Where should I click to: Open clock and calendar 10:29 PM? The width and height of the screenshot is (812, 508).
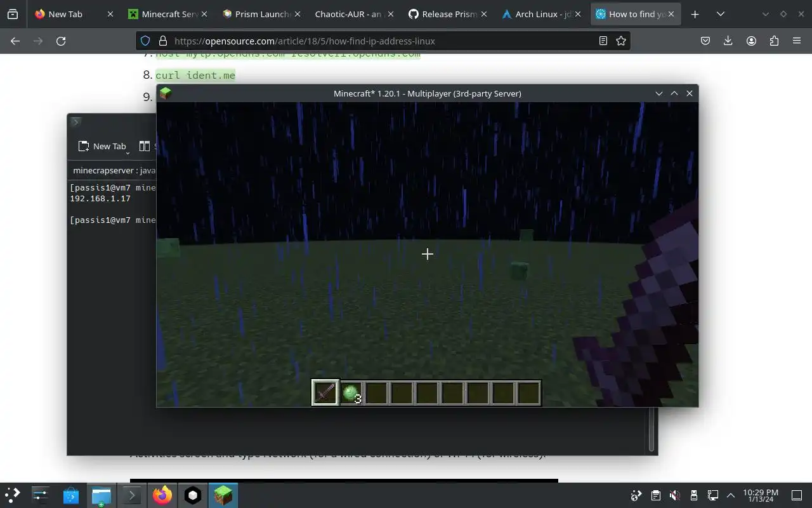pos(761,495)
